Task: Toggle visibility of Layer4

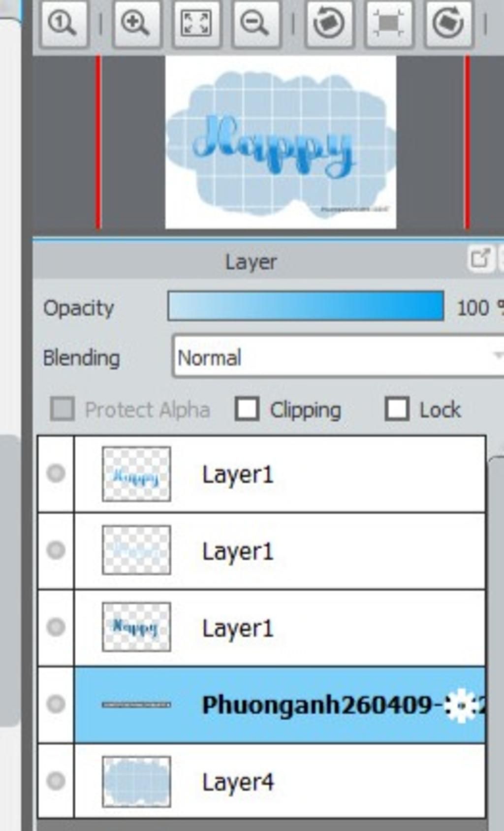Action: (x=56, y=781)
